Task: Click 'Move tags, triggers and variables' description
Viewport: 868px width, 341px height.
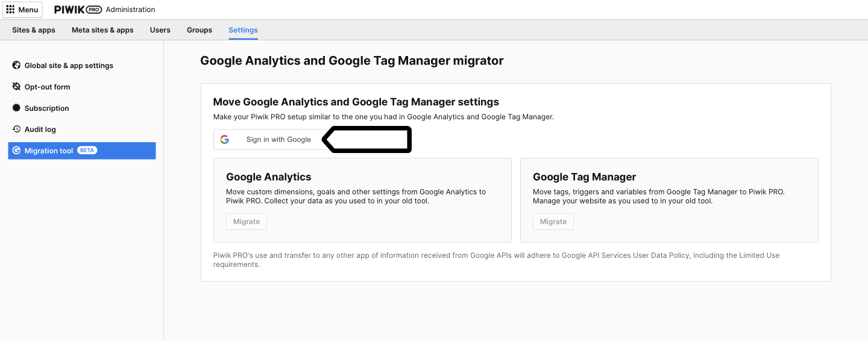Action: (x=659, y=196)
